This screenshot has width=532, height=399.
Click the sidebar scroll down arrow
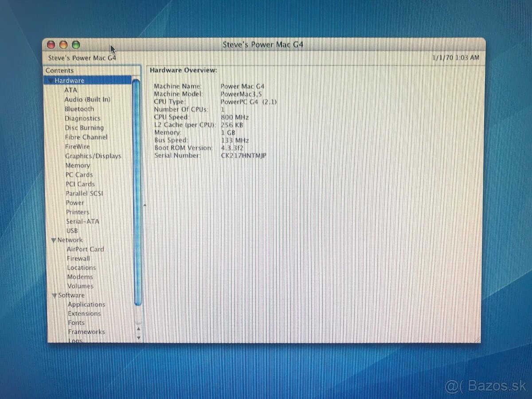138,337
